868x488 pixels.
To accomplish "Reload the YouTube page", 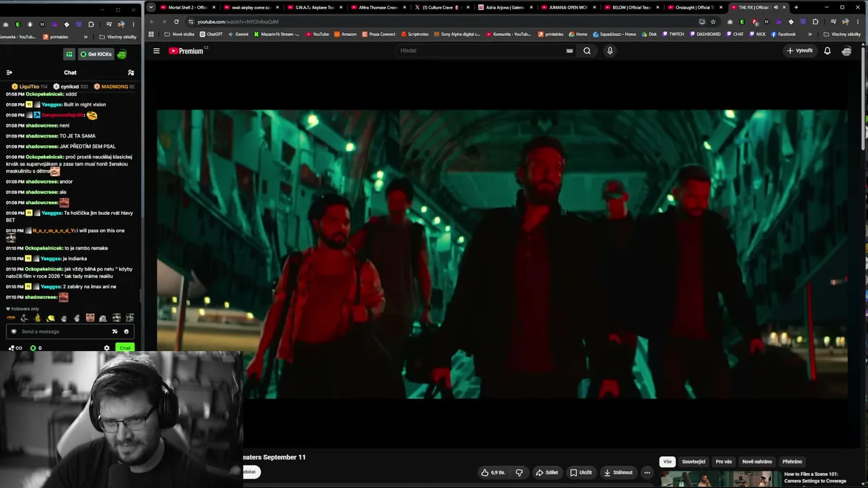I will click(x=176, y=22).
